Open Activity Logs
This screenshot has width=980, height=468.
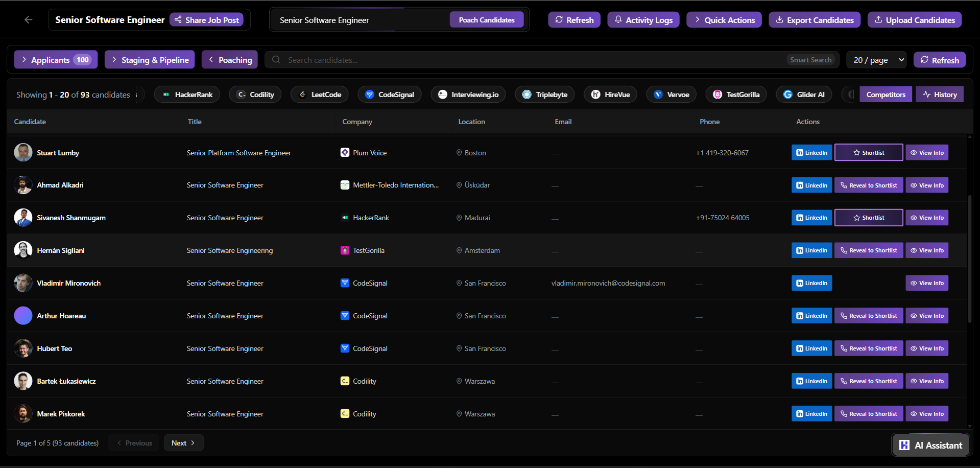[x=643, y=20]
